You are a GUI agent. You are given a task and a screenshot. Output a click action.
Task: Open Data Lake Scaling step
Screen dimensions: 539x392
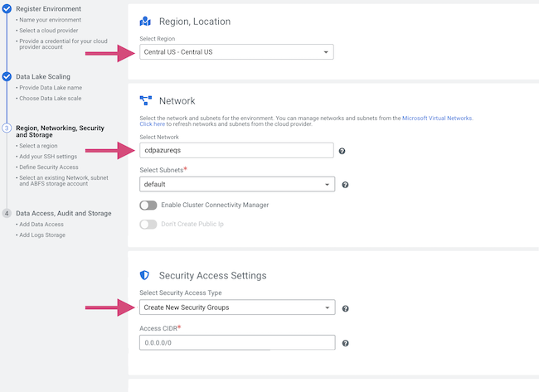pos(43,76)
